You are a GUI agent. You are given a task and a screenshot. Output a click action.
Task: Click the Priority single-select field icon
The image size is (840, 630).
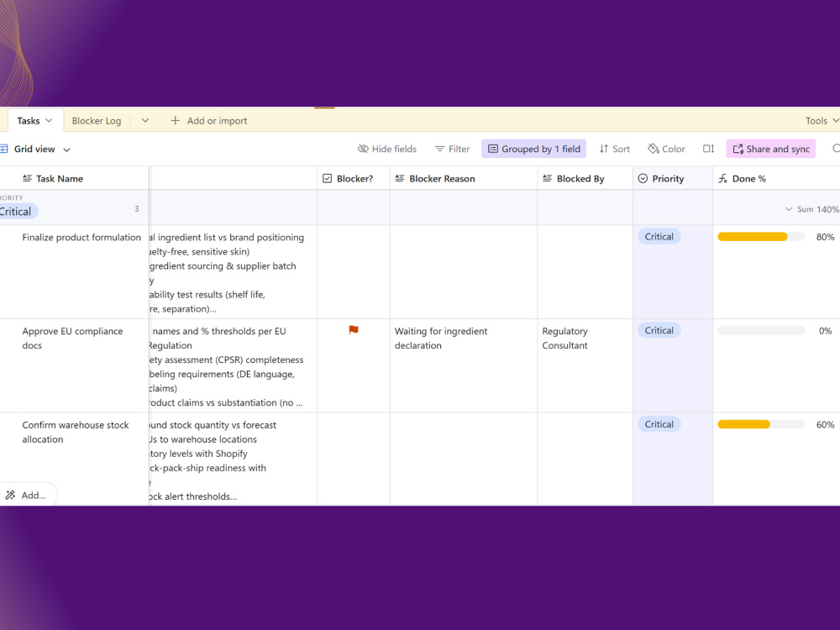click(643, 178)
